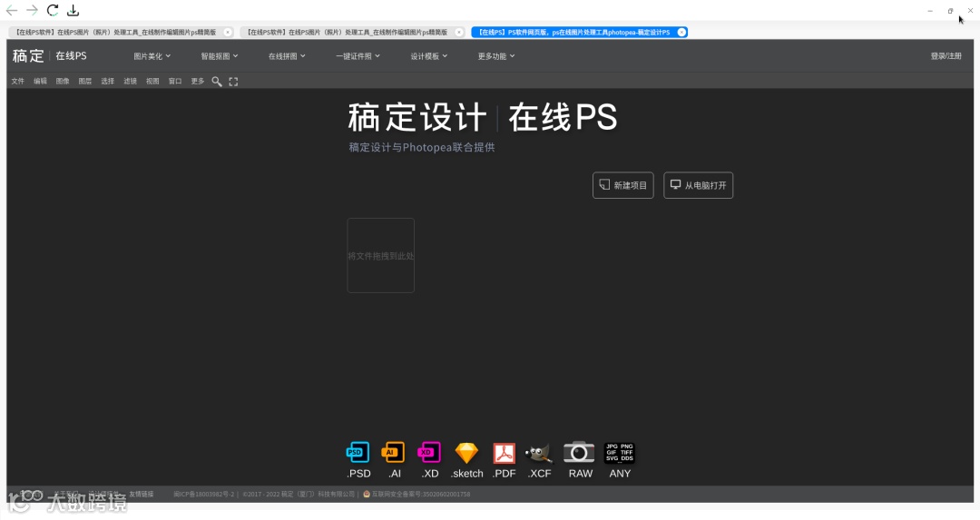980x520 pixels.
Task: Click the magnifier search icon
Action: [x=216, y=82]
